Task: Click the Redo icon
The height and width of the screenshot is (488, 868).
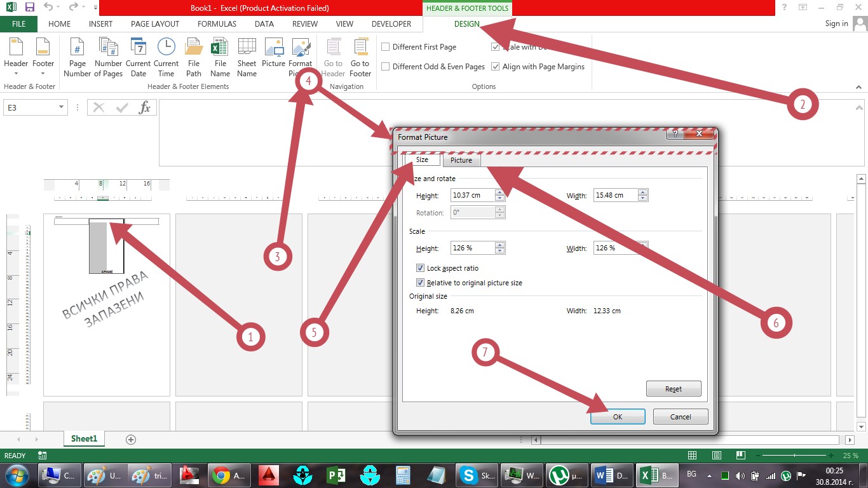Action: click(x=72, y=8)
